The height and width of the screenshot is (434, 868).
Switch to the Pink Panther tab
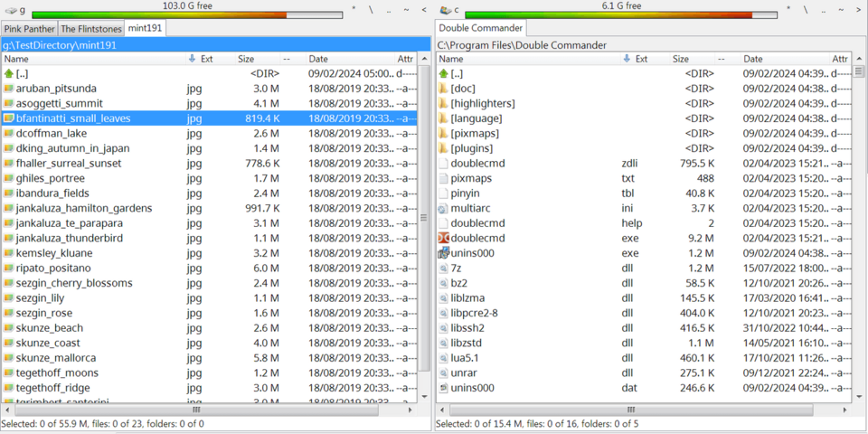[29, 29]
